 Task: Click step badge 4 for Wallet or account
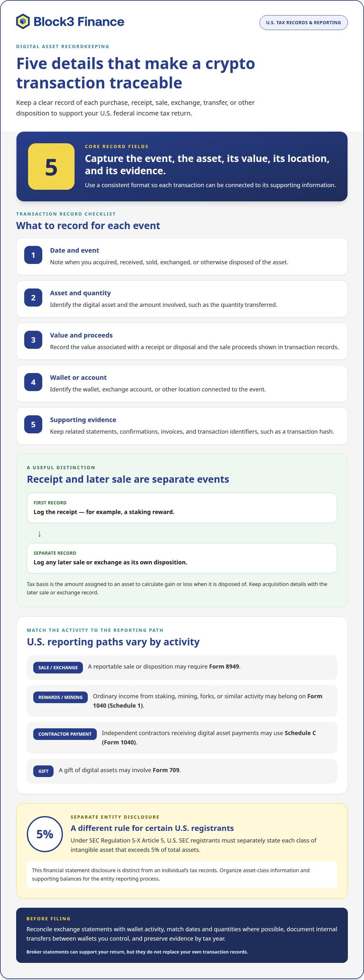pyautogui.click(x=33, y=382)
